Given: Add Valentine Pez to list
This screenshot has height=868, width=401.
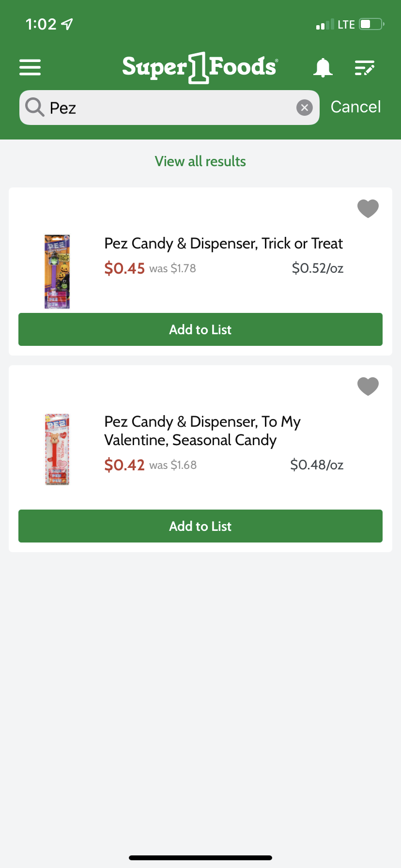Looking at the screenshot, I should click(x=200, y=526).
